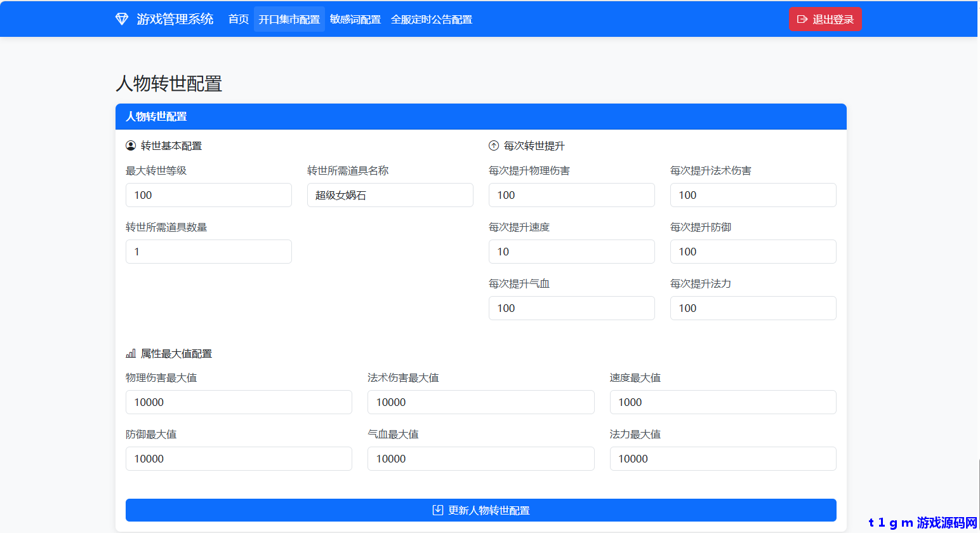Select the 开口集市配置 navigation tab
Image resolution: width=980 pixels, height=533 pixels.
289,19
